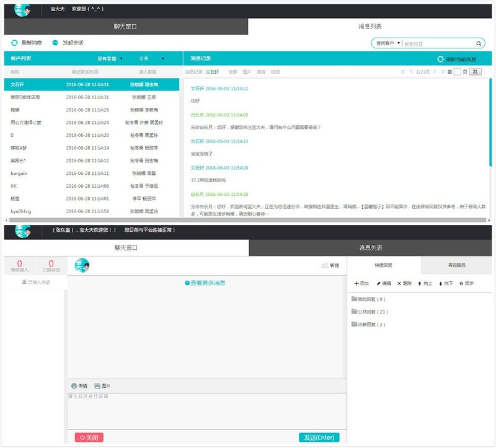Click the 最近联系时间 column header
The image size is (496, 448).
coord(85,72)
